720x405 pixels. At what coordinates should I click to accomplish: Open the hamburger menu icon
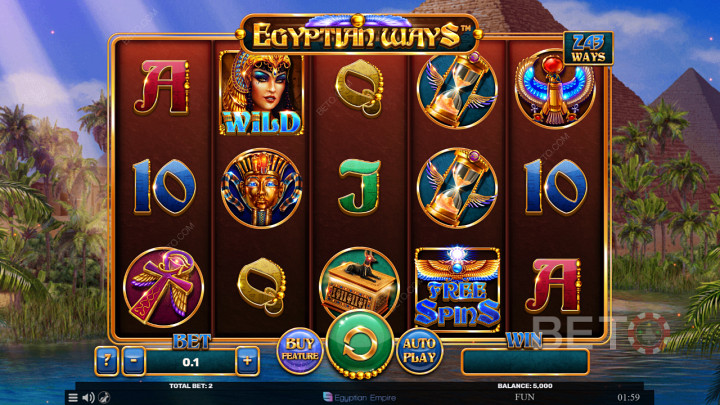(x=73, y=397)
